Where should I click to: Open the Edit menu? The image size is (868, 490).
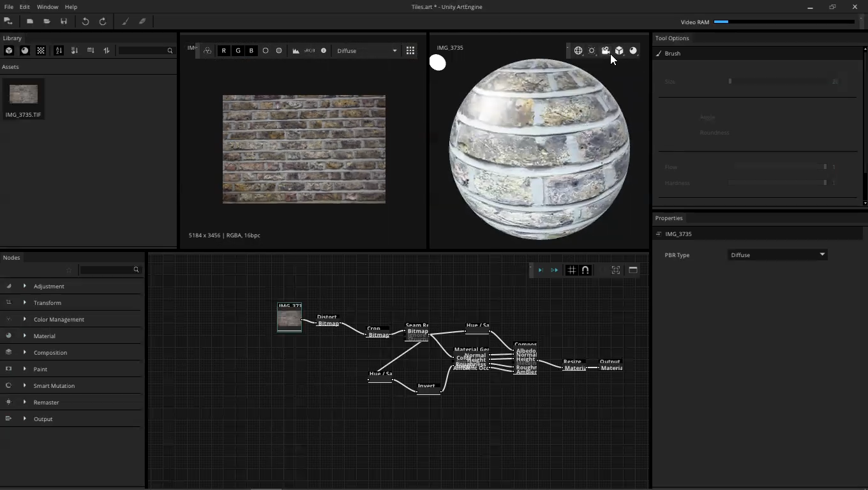click(x=24, y=6)
